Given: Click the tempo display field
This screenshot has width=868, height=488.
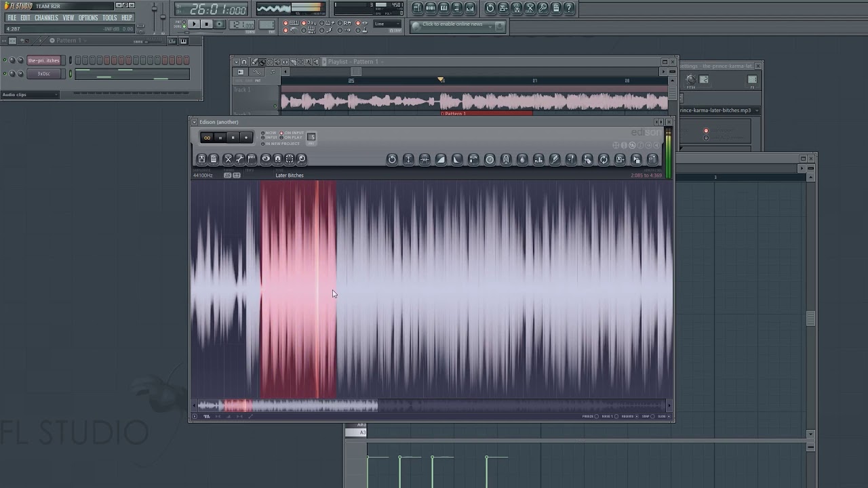Looking at the screenshot, I should coord(243,24).
